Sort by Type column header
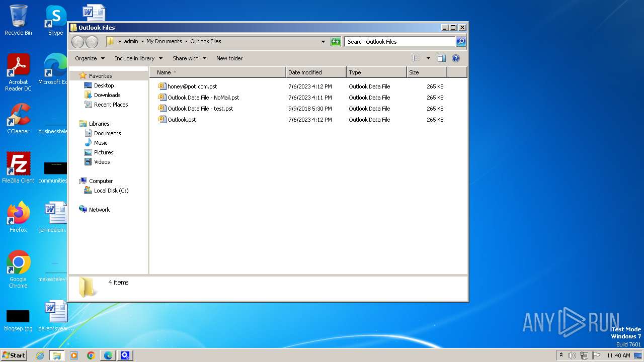Viewport: 644px width, 362px height. coord(376,72)
